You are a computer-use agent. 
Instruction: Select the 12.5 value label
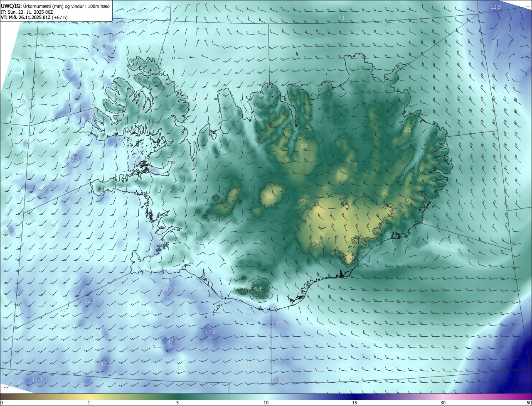click(106, 364)
